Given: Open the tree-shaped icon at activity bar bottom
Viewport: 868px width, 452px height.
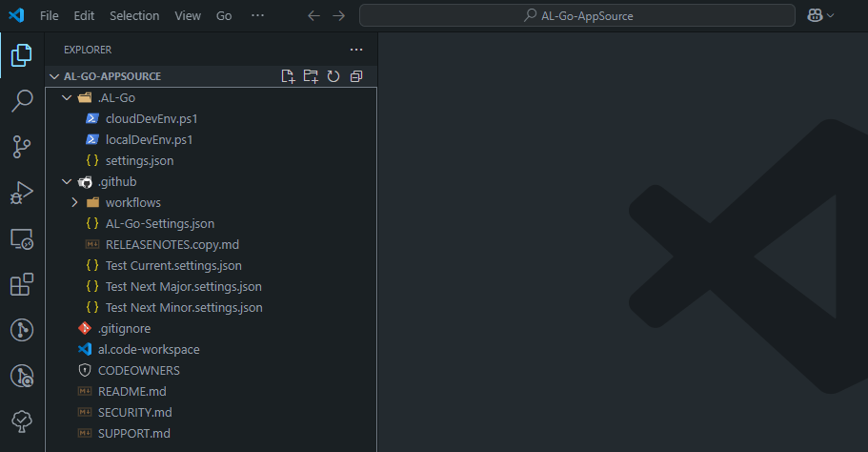Looking at the screenshot, I should point(22,421).
